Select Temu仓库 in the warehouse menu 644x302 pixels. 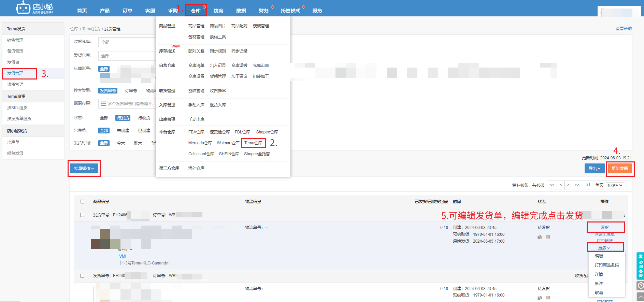coord(253,143)
